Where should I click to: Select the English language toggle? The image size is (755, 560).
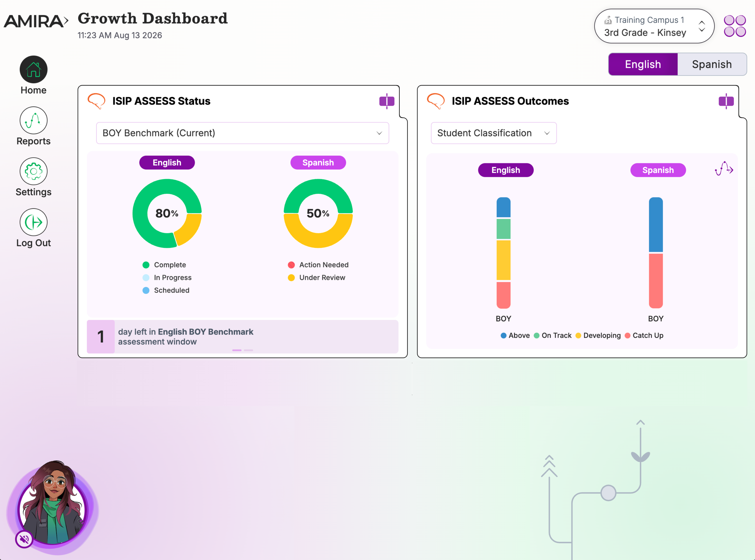click(x=643, y=64)
